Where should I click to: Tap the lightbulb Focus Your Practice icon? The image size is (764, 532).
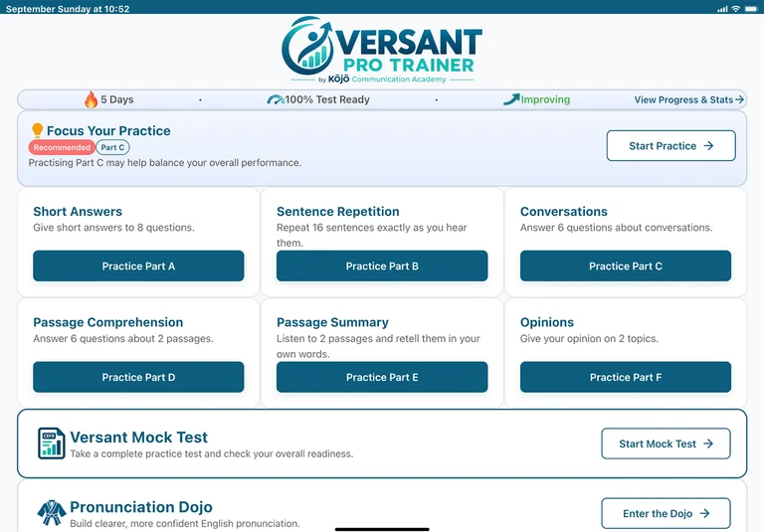[x=38, y=130]
